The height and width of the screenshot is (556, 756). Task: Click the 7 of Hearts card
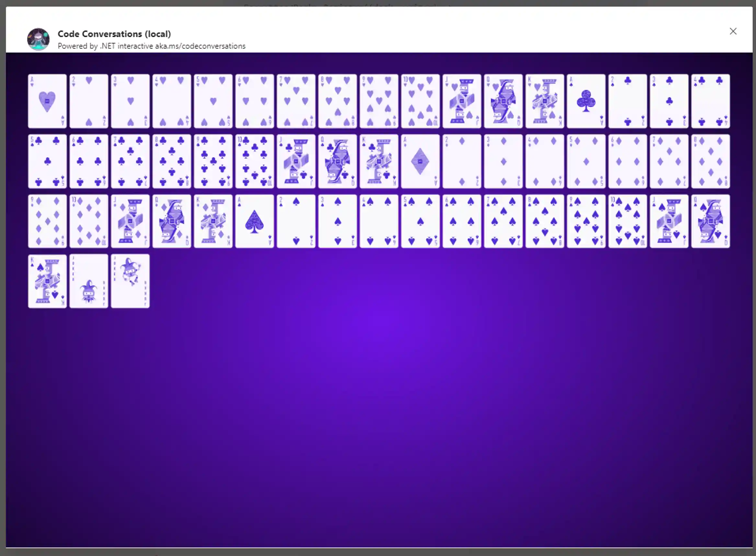tap(296, 101)
